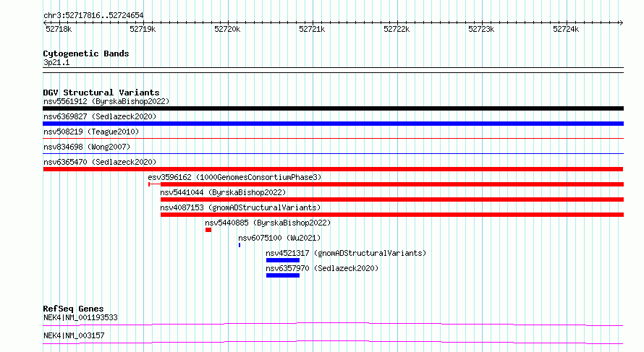The width and height of the screenshot is (644, 352).
Task: Click the magenta NEK4 NM_001193533 gene line
Action: coord(333,324)
